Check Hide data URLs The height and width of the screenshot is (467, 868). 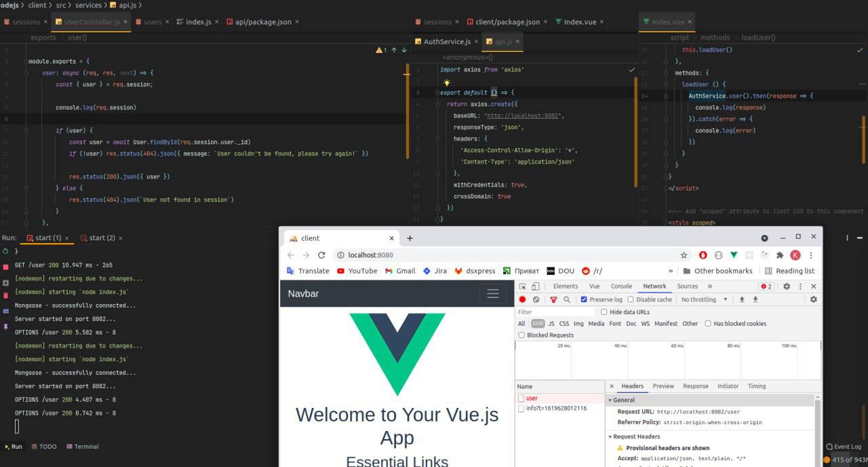tap(604, 312)
